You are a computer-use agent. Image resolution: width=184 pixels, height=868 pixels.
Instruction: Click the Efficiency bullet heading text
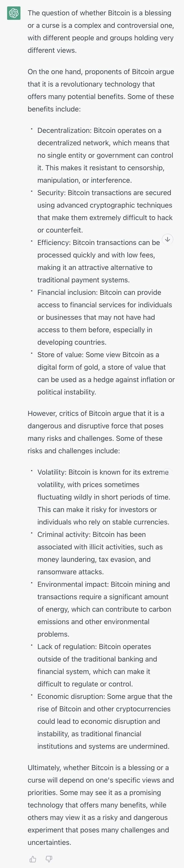[x=54, y=243]
